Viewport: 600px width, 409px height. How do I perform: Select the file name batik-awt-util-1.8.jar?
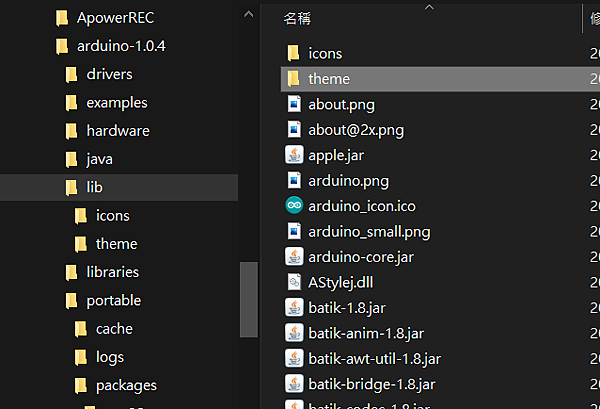[x=375, y=359]
